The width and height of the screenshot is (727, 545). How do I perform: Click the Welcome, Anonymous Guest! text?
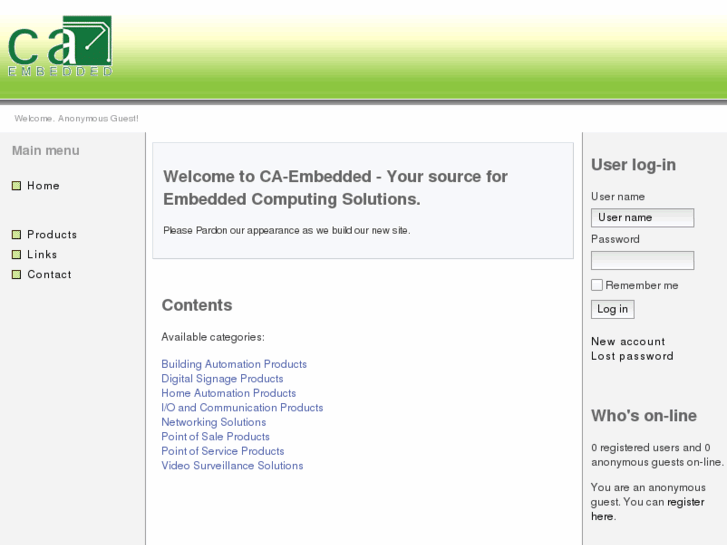[77, 119]
